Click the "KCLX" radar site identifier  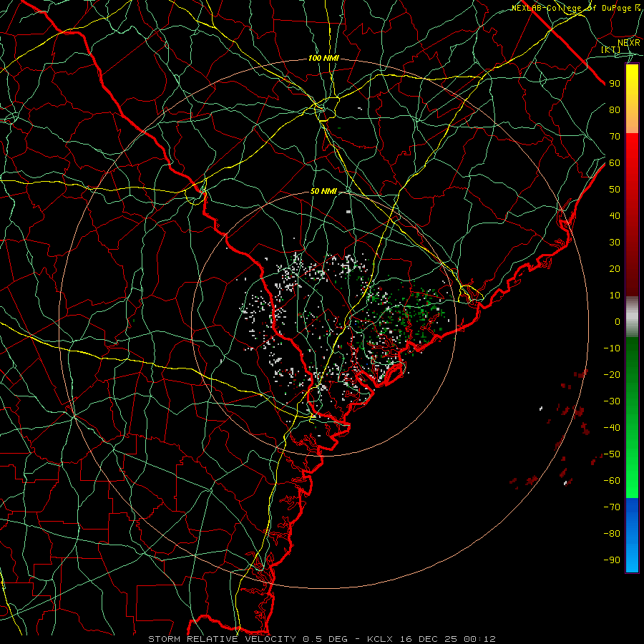pos(380,639)
